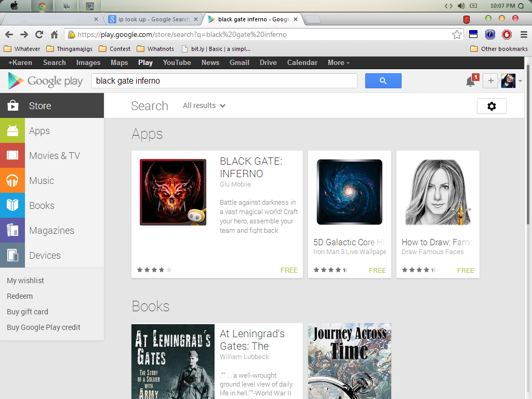This screenshot has height=399, width=532.
Task: Click the gray Devices icon
Action: tap(12, 255)
